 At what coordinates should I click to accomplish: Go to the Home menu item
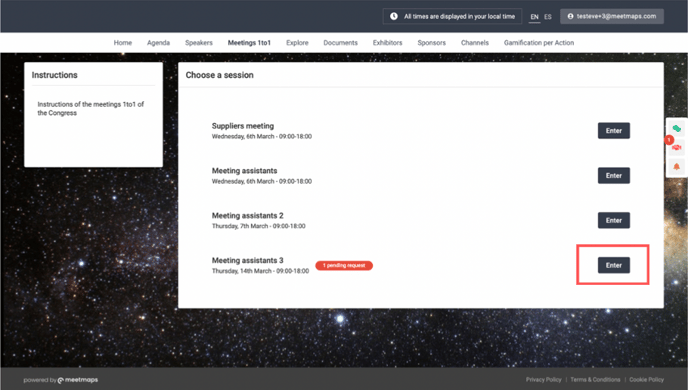[123, 43]
